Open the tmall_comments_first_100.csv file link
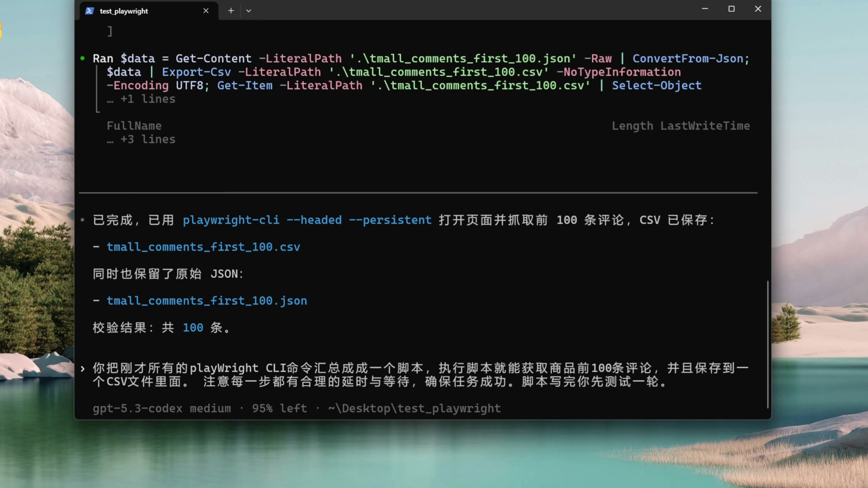Image resolution: width=868 pixels, height=488 pixels. coord(203,247)
